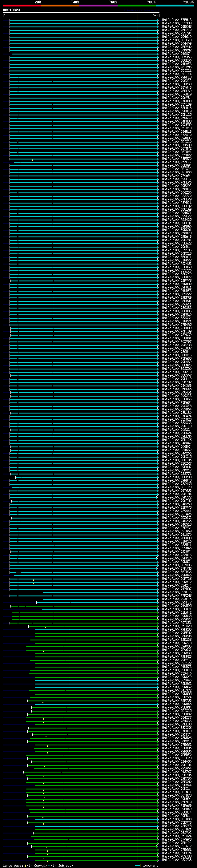Click UniRef100_Q2I6J7 label
Viewport: 197px width, 868px height.
(177, 846)
